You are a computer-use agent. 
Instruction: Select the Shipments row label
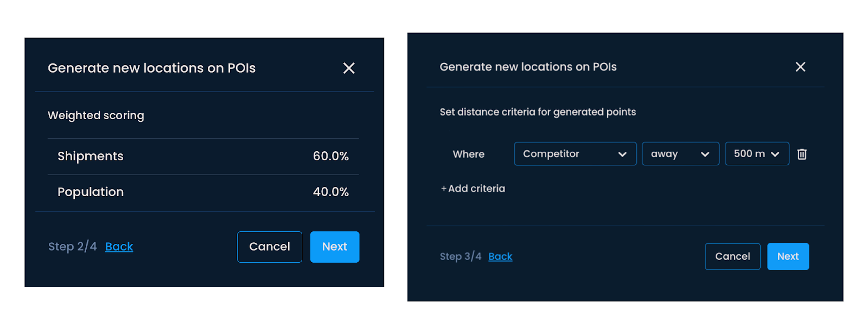(91, 157)
